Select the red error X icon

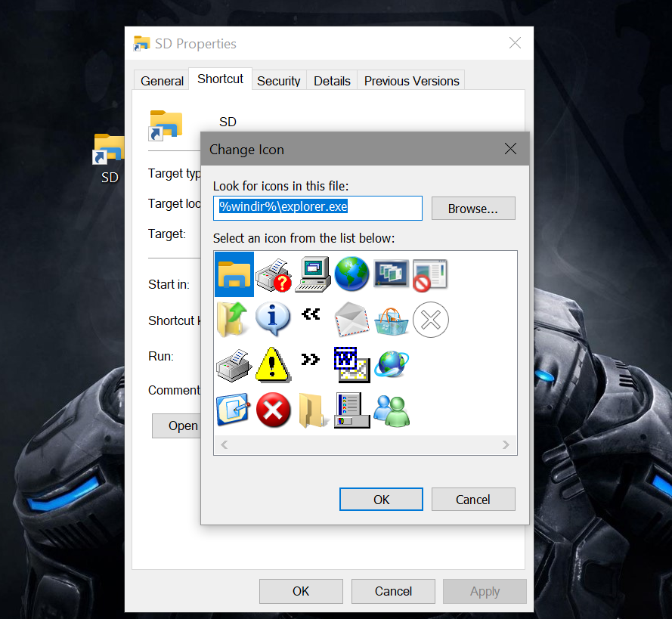pyautogui.click(x=273, y=410)
